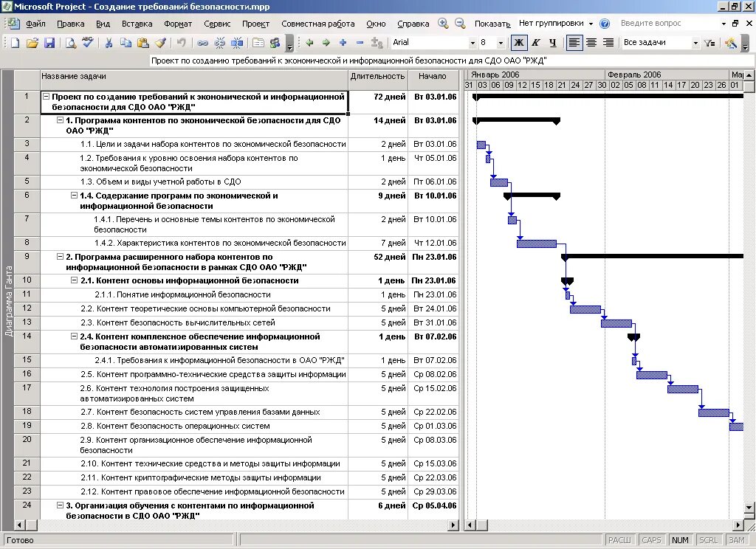Image resolution: width=756 pixels, height=549 pixels.
Task: Click the AutoFilter funnel icon
Action: coord(709,43)
